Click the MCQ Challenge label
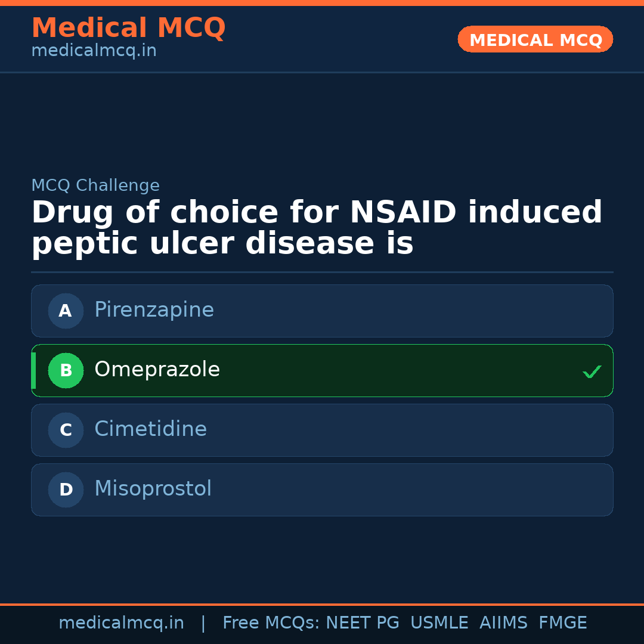 click(95, 185)
